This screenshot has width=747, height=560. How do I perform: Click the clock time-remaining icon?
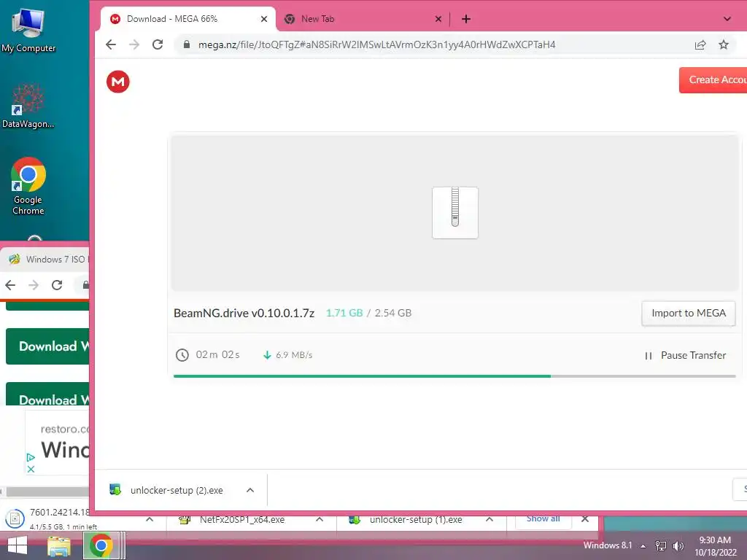tap(182, 355)
